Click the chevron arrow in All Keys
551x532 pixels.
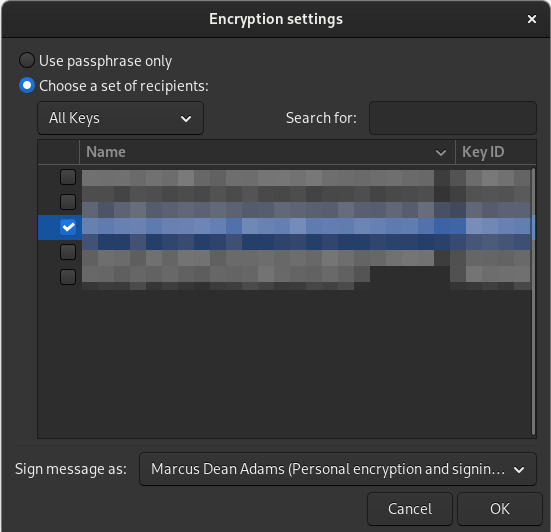click(186, 119)
